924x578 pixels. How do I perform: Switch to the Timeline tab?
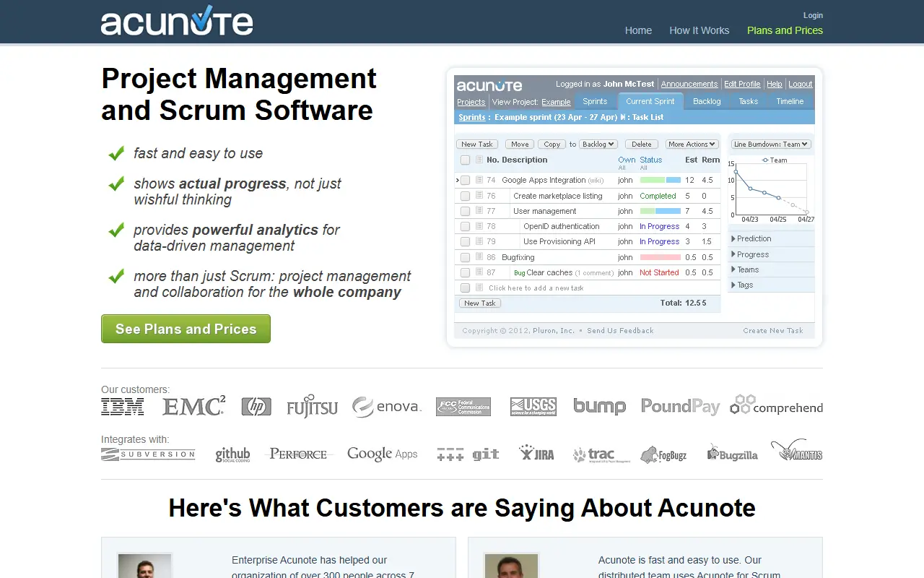790,102
